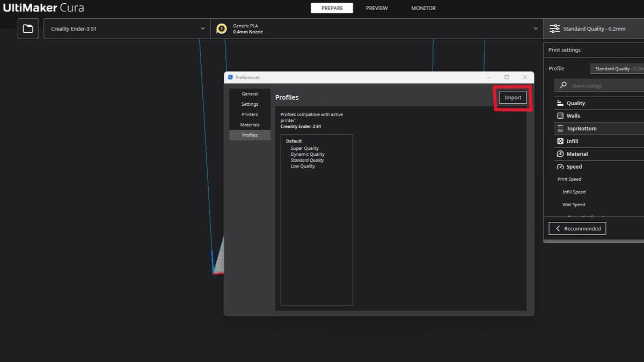Maximize the Preferences window
Image resolution: width=644 pixels, height=362 pixels.
pos(507,77)
